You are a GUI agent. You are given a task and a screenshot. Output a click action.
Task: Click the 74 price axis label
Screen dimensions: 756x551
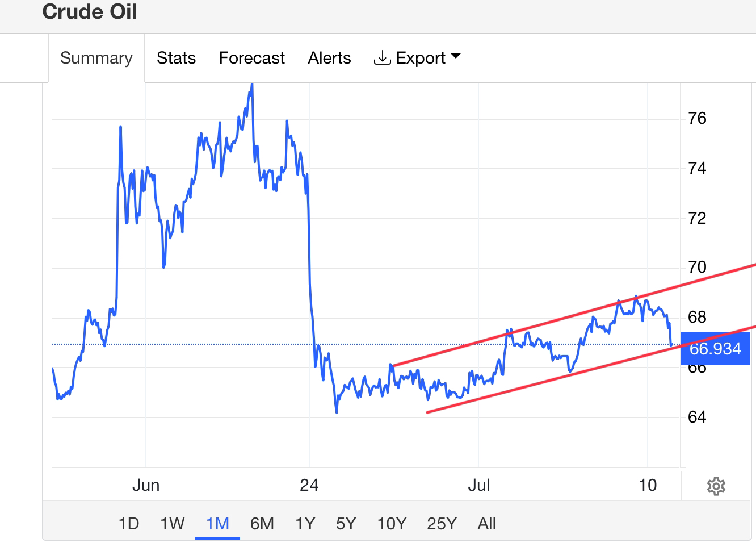pos(697,168)
